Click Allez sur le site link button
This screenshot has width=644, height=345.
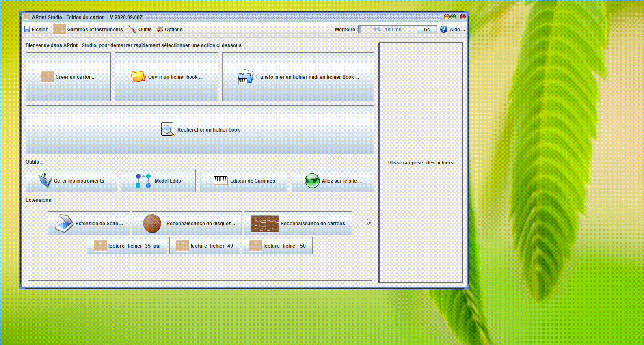click(x=333, y=181)
